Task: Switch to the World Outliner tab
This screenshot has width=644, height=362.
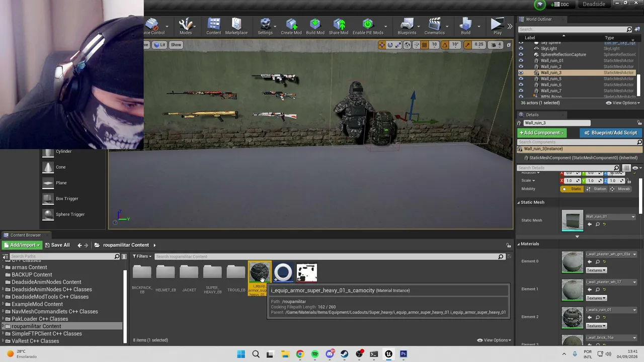Action: coord(539,19)
